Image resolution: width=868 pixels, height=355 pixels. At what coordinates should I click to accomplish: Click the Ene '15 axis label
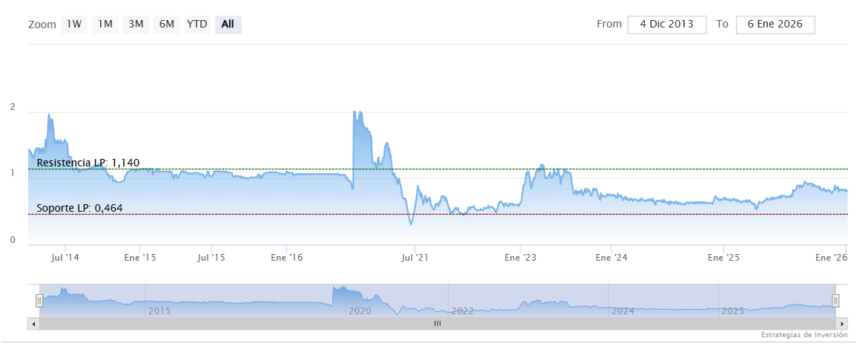pyautogui.click(x=141, y=258)
